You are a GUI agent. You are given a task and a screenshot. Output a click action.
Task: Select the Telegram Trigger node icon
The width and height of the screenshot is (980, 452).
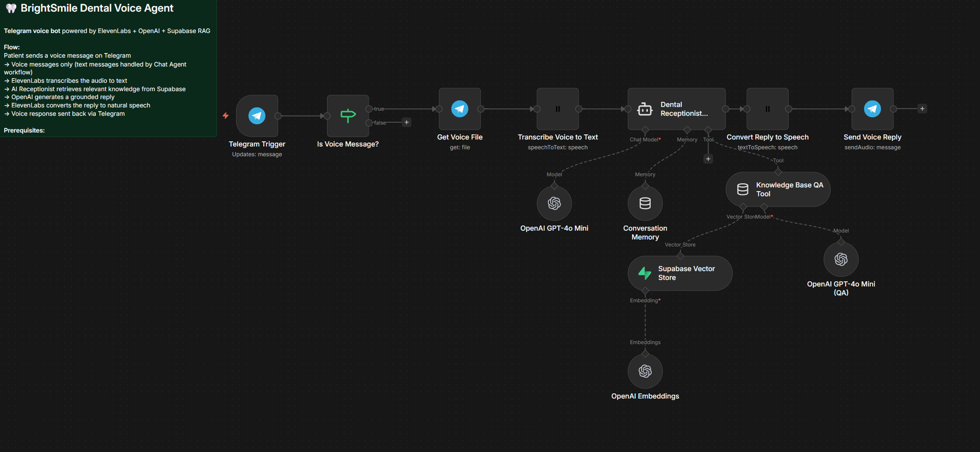point(257,116)
